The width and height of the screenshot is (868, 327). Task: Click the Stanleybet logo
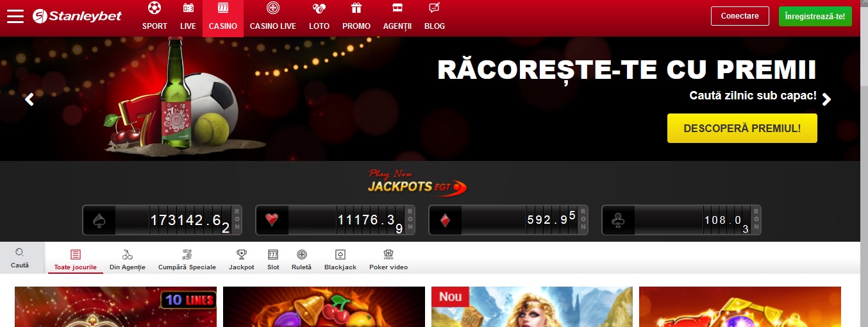(77, 16)
